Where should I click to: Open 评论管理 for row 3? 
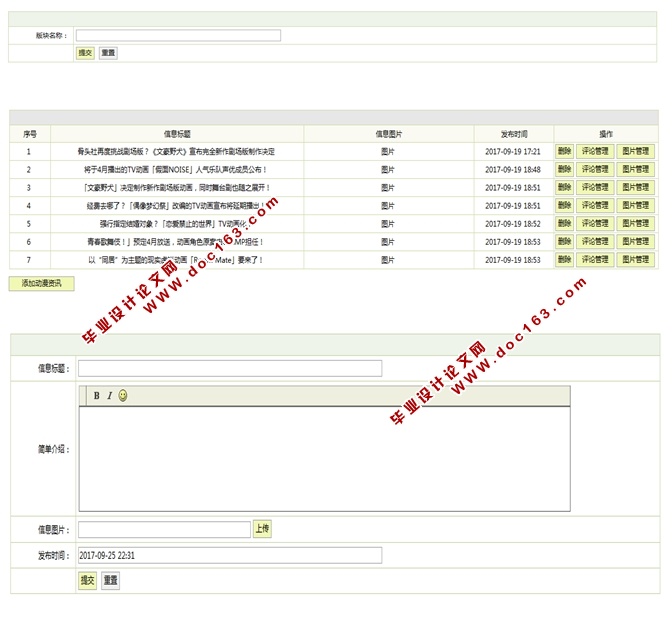click(595, 187)
